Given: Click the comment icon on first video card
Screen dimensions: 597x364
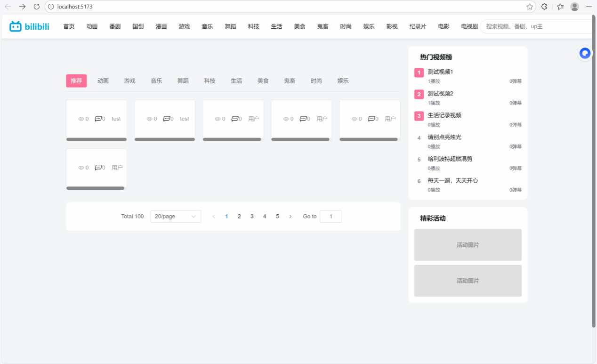Looking at the screenshot, I should 98,119.
